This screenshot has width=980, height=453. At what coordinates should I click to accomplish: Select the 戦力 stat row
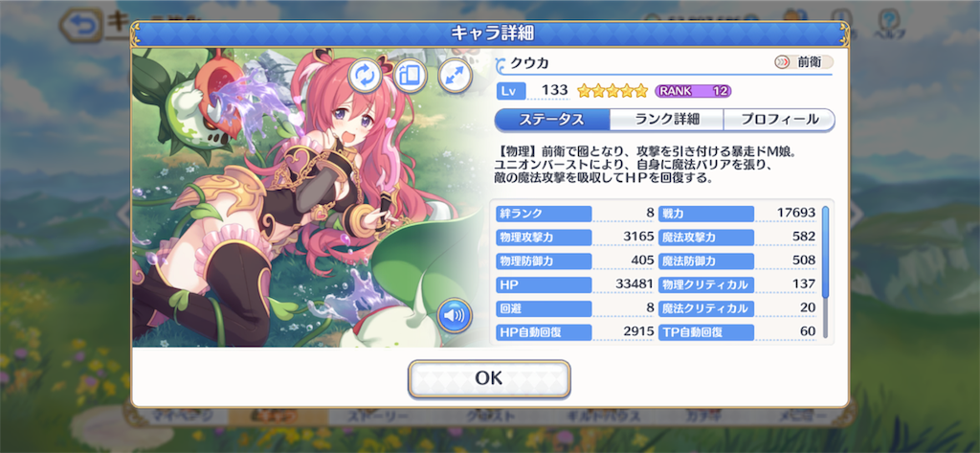[738, 213]
